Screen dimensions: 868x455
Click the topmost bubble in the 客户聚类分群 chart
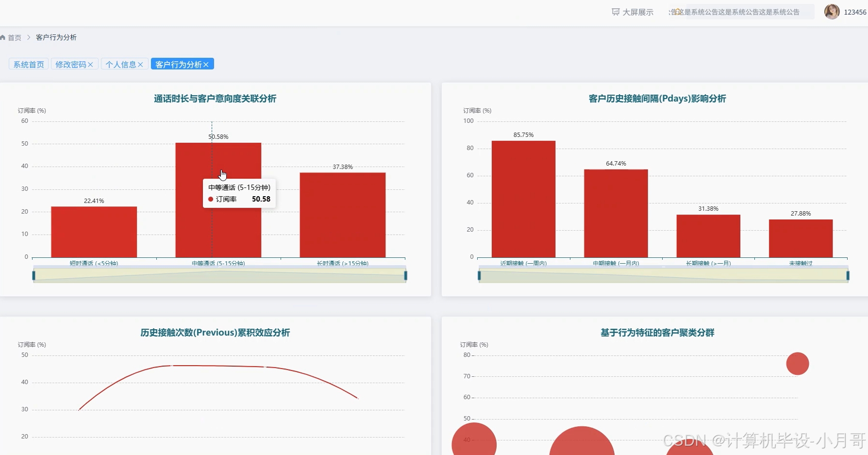[x=798, y=364]
